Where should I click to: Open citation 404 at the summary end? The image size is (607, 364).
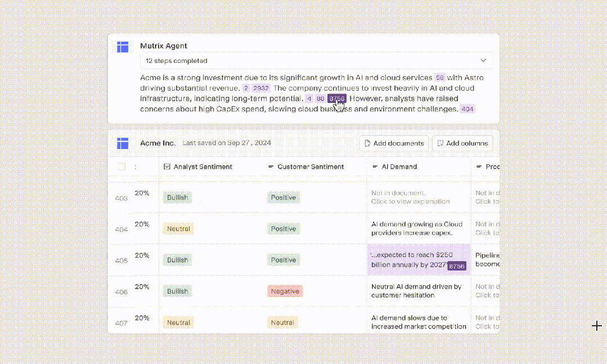click(x=467, y=109)
